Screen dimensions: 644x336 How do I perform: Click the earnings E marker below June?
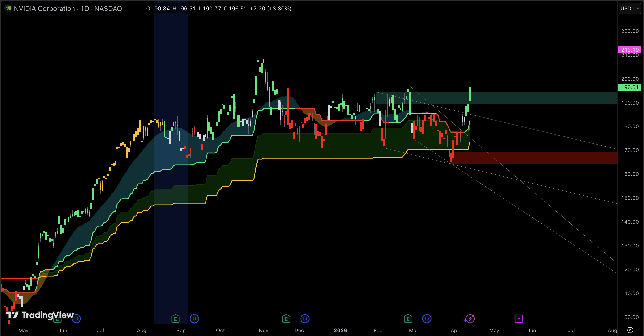57,319
